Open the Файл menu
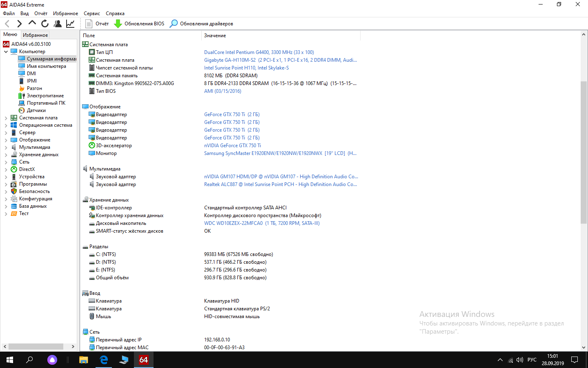Screen dimensions: 588x368 (9, 13)
